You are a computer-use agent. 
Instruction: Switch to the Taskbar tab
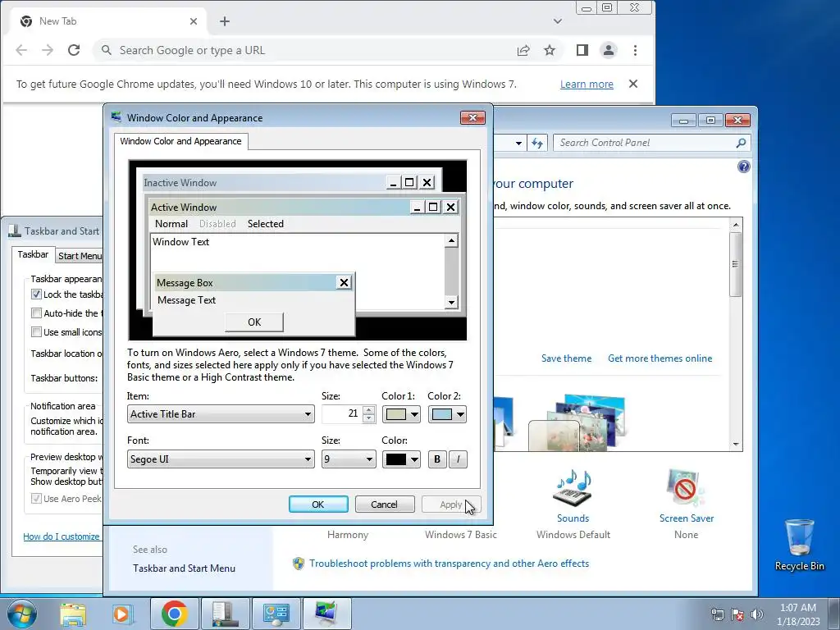[33, 254]
